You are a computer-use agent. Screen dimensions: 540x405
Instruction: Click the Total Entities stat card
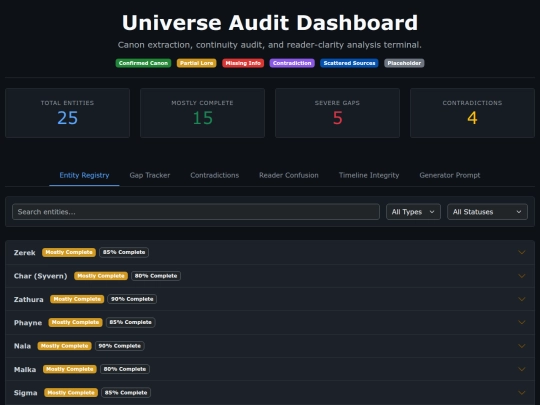point(68,113)
